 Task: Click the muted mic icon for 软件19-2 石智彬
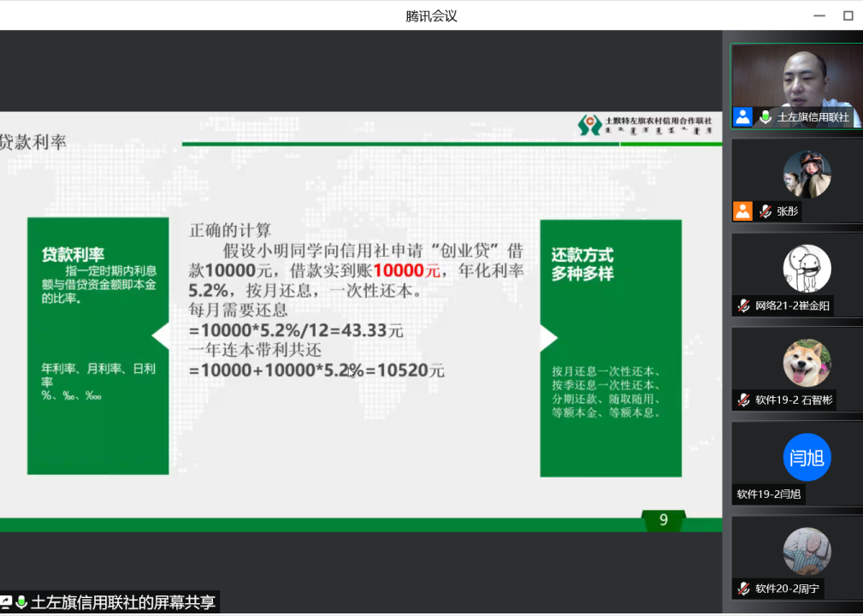coord(744,400)
